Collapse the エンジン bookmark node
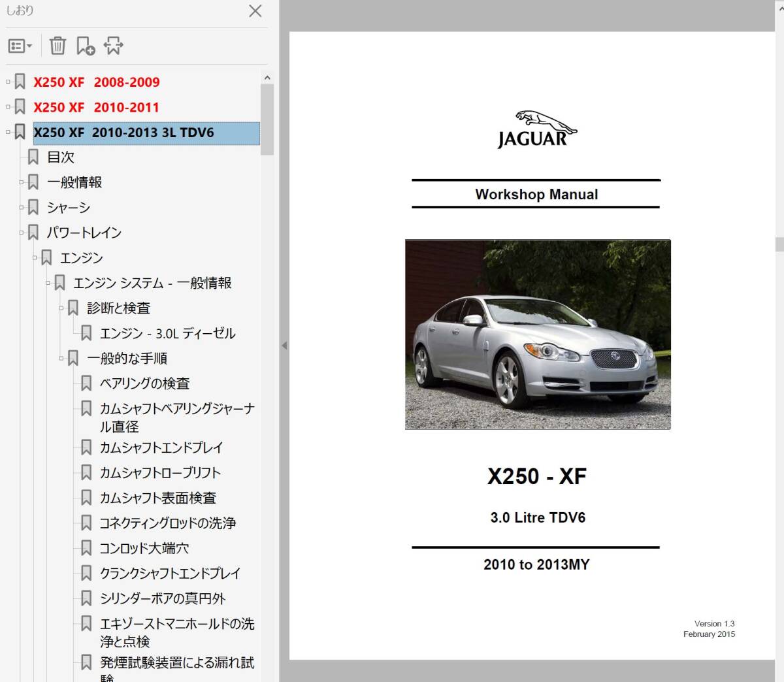 35,257
